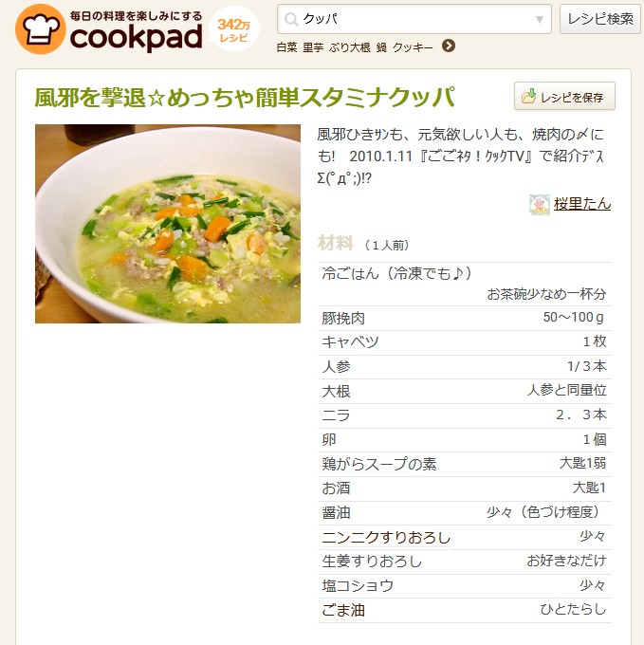Select the 白菜 trending keyword
The image size is (644, 645).
(x=286, y=47)
